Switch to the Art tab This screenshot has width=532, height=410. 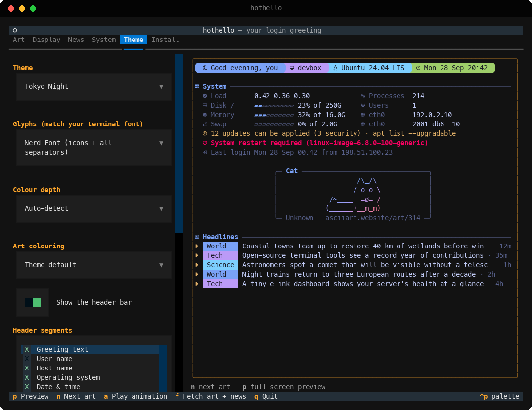click(x=19, y=40)
